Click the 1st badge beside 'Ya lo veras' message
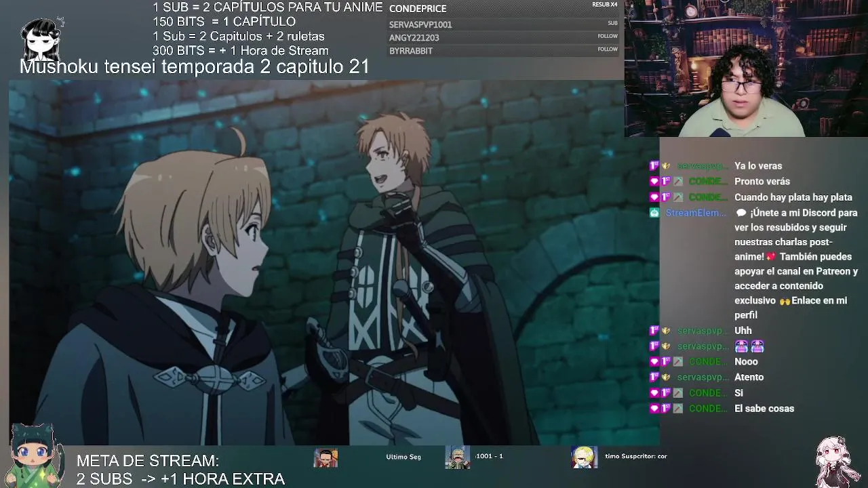 (x=654, y=166)
